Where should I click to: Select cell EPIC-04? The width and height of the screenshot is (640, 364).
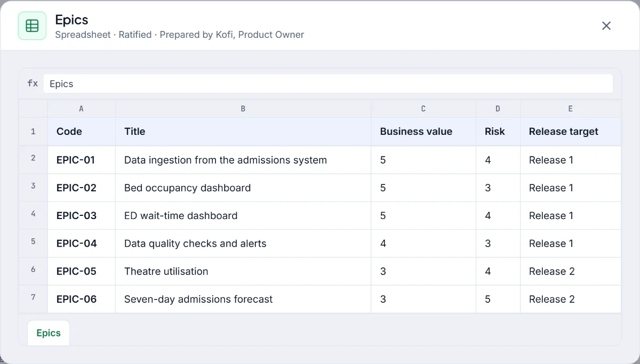point(82,243)
